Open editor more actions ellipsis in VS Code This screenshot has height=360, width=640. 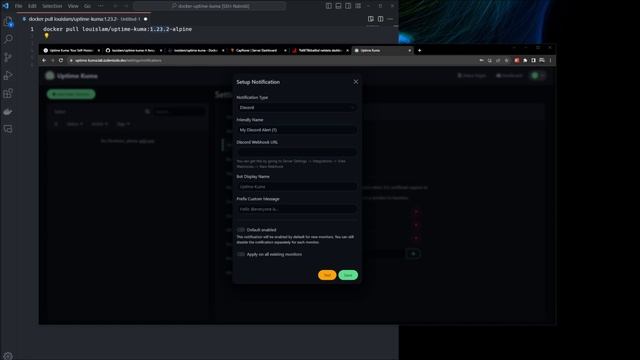tap(390, 19)
